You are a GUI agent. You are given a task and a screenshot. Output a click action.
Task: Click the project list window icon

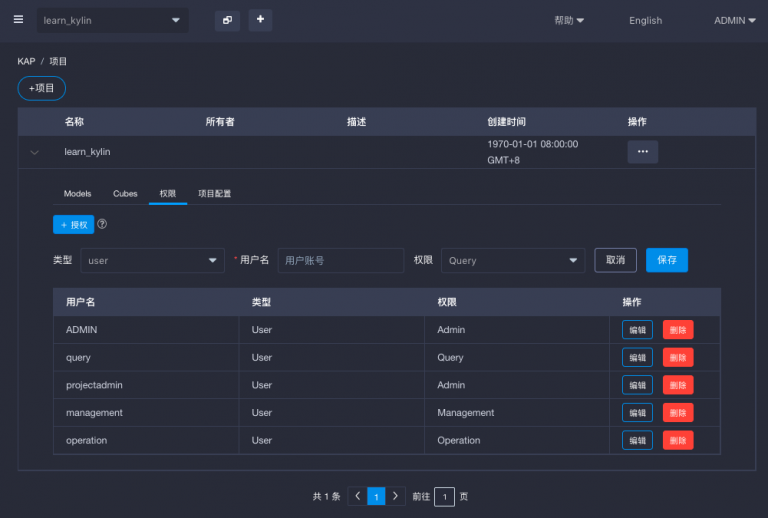click(x=227, y=20)
